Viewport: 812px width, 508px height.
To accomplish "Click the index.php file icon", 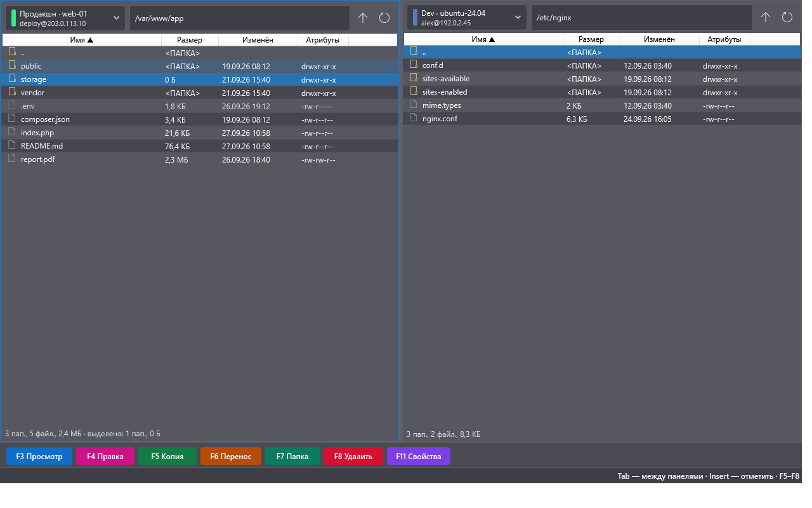I will 12,132.
